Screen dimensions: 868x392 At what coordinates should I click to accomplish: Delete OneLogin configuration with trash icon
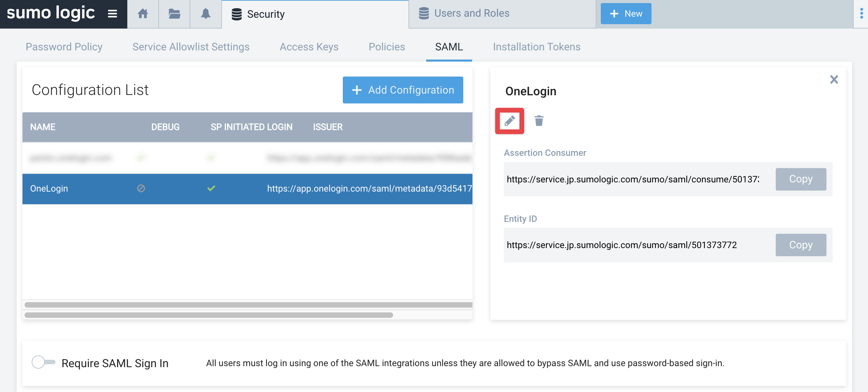click(539, 121)
